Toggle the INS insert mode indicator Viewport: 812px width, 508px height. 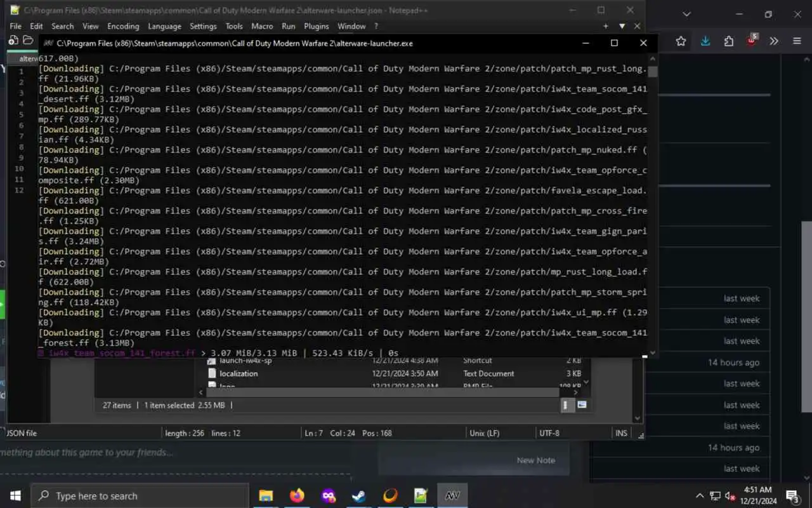coord(621,433)
